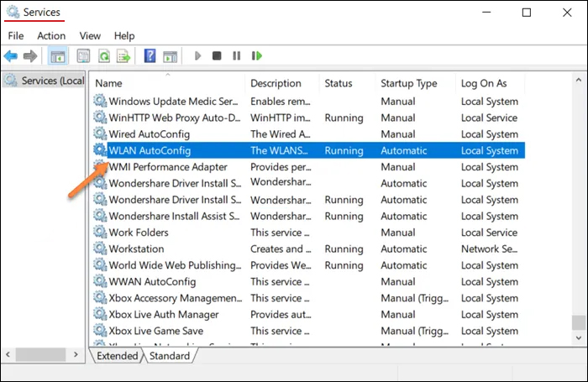Click the Stop Service square icon

[x=217, y=56]
